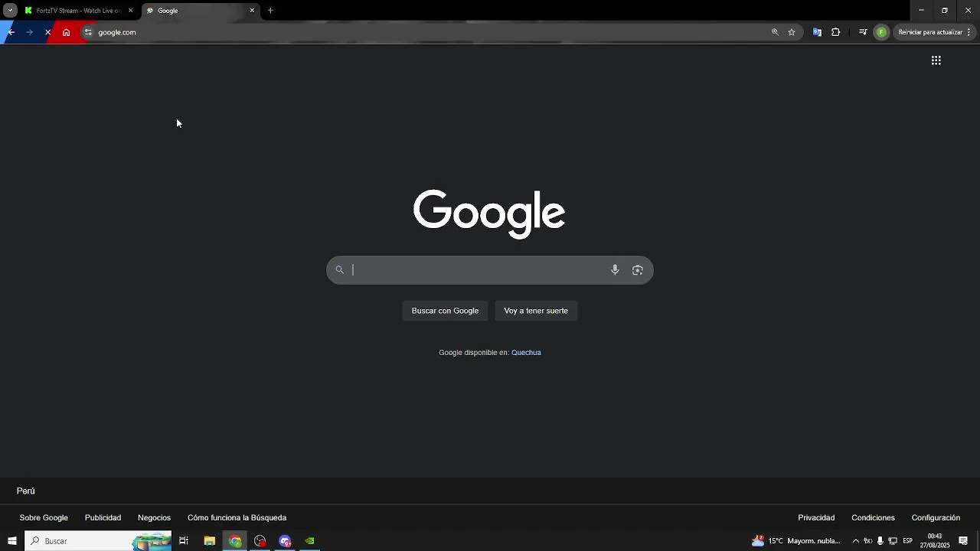980x551 pixels.
Task: Switch the ESP keyboard language
Action: [x=907, y=541]
